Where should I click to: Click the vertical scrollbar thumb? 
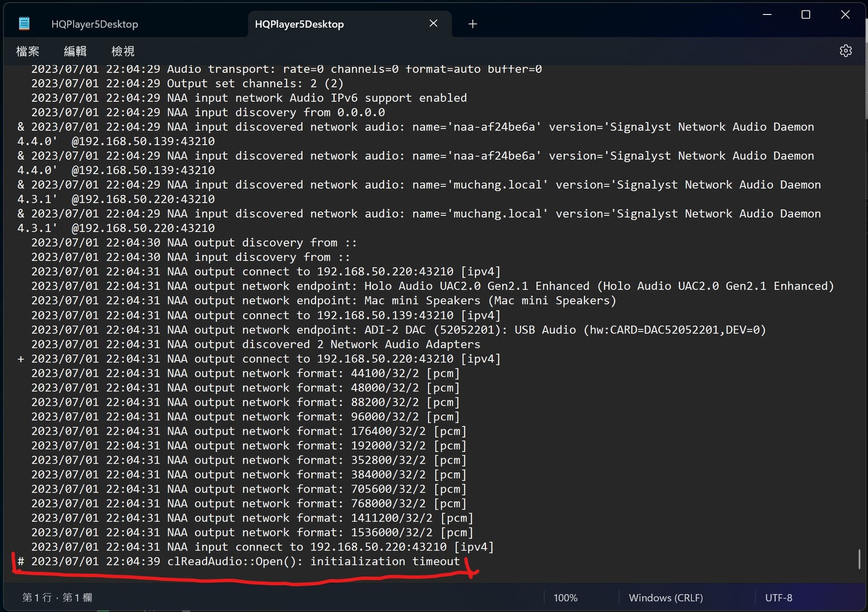click(859, 560)
